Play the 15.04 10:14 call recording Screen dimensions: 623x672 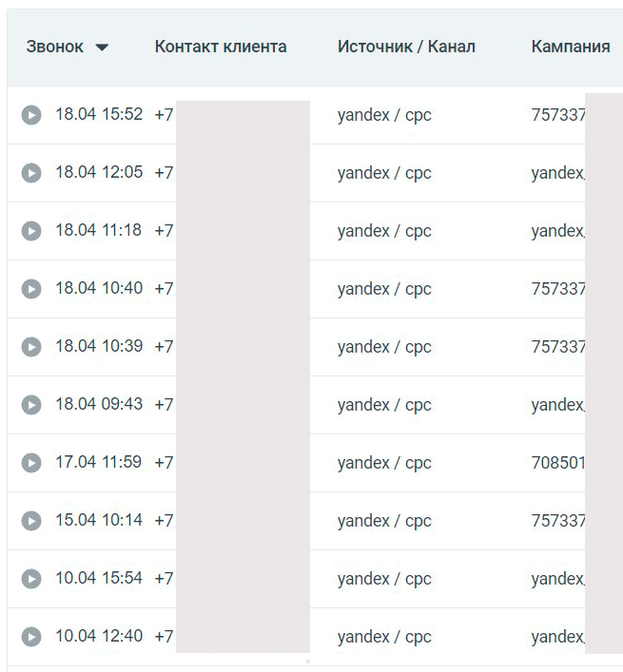[31, 521]
